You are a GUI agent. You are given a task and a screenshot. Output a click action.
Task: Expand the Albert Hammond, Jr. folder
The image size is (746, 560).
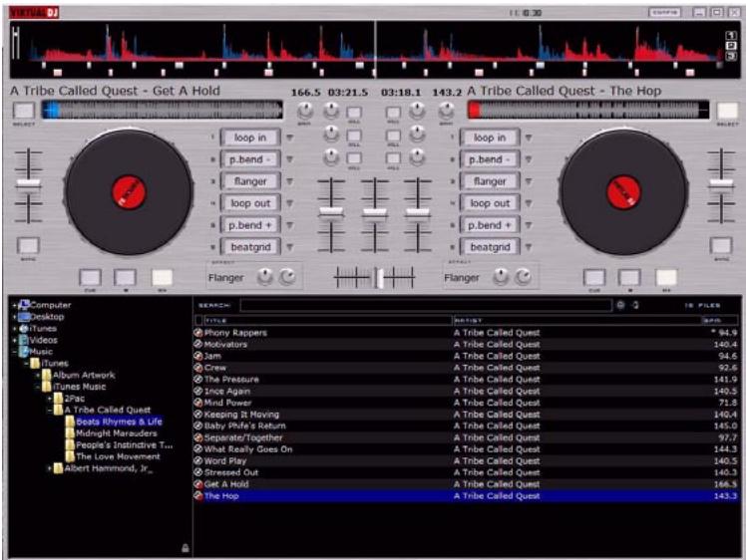pyautogui.click(x=50, y=468)
